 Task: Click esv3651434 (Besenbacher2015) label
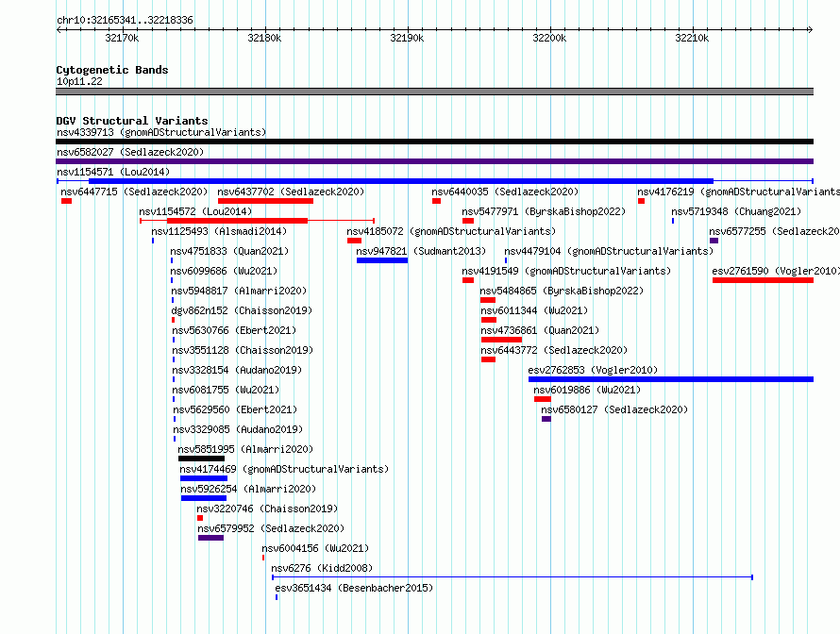coord(354,588)
